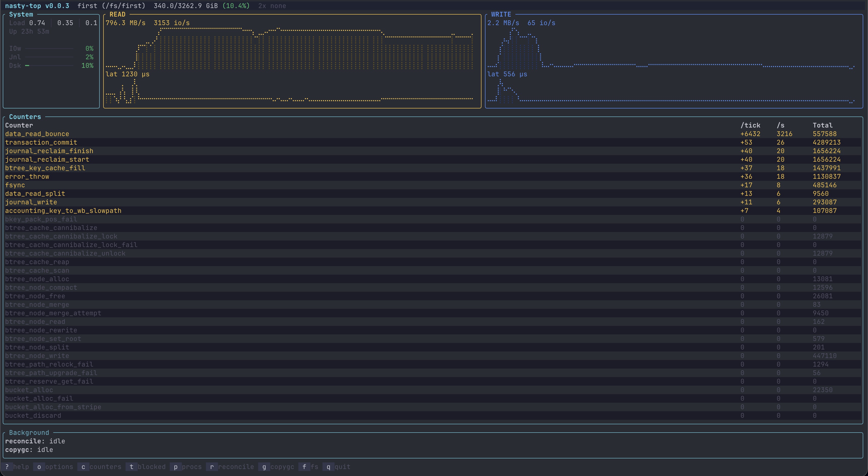The height and width of the screenshot is (476, 868).
Task: Click the WRITE panel title
Action: [x=501, y=15]
